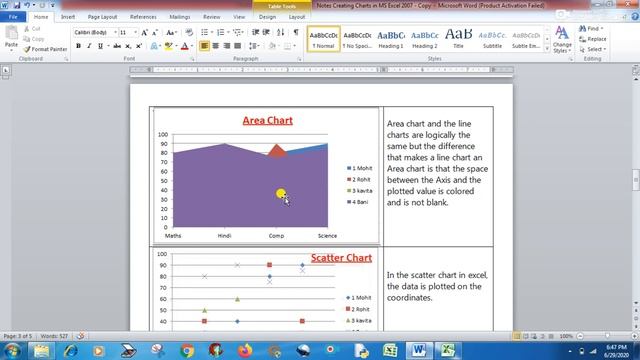Viewport: 640px width, 360px height.
Task: Expand Bullets list options arrow
Action: point(212,32)
